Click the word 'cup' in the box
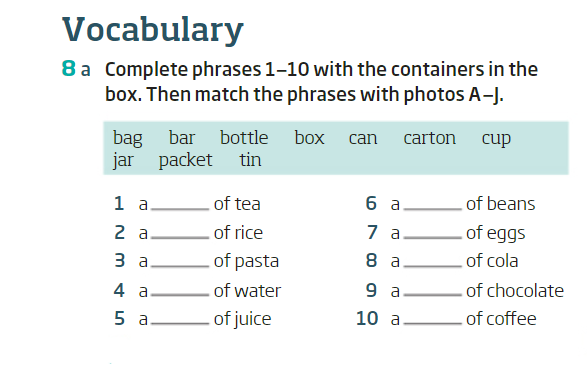Screen dimensions: 587x384 point(496,139)
